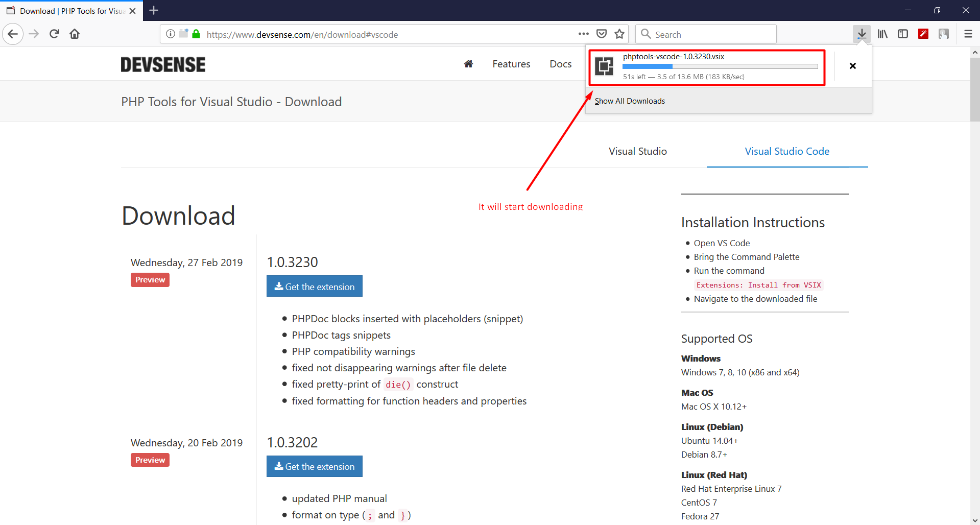Click Show All Downloads
Image resolution: width=980 pixels, height=525 pixels.
pos(630,101)
